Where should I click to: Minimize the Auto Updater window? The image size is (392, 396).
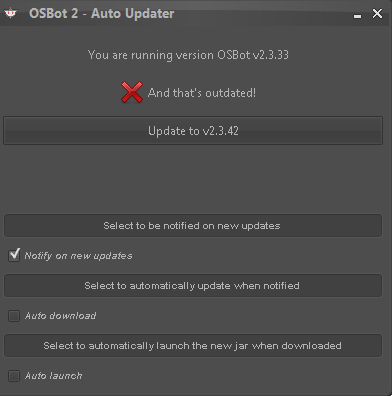(x=357, y=16)
